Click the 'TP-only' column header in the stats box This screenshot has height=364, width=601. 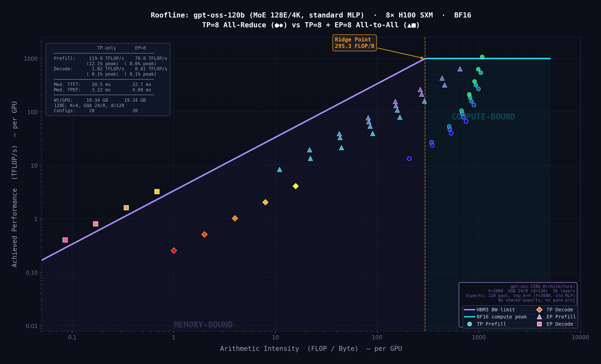tap(107, 48)
